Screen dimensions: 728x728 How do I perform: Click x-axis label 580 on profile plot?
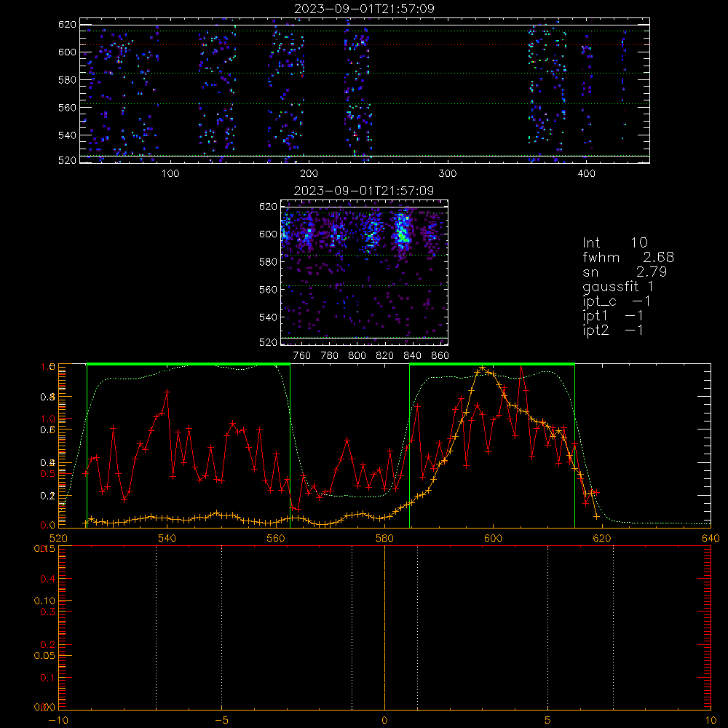(384, 539)
